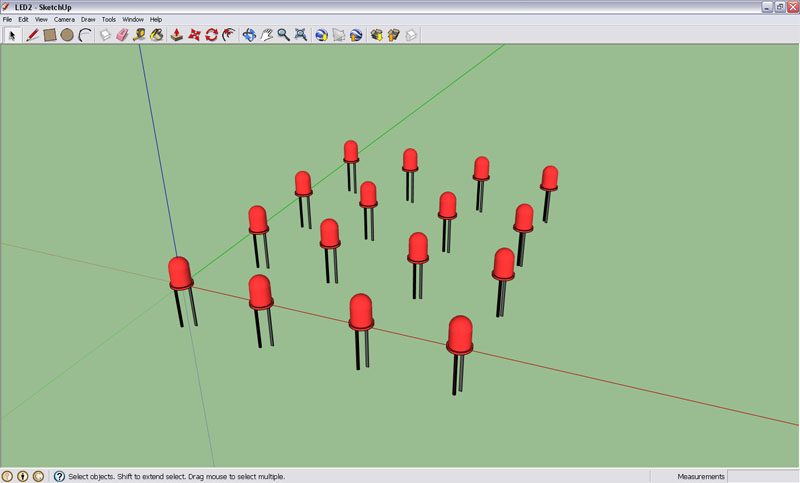Screen dimensions: 800x483
Task: Restore down the SketchUp window
Action: click(x=780, y=7)
